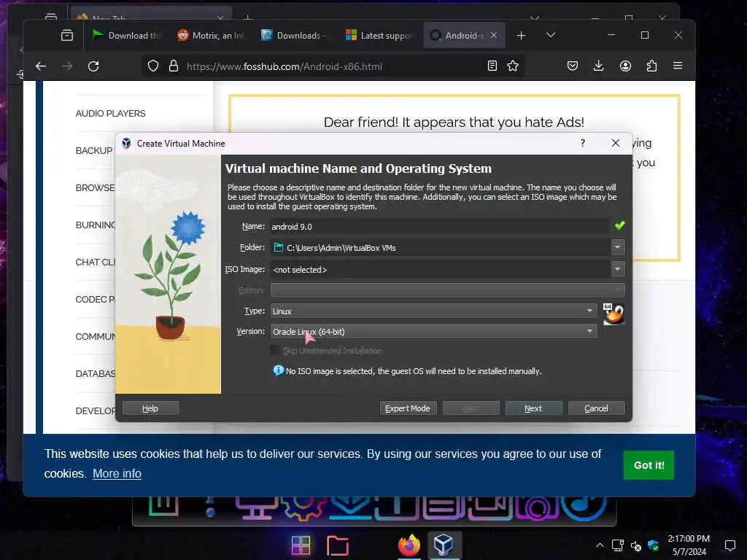Image resolution: width=747 pixels, height=560 pixels.
Task: Open Windows Start menu on taskbar
Action: [x=301, y=545]
